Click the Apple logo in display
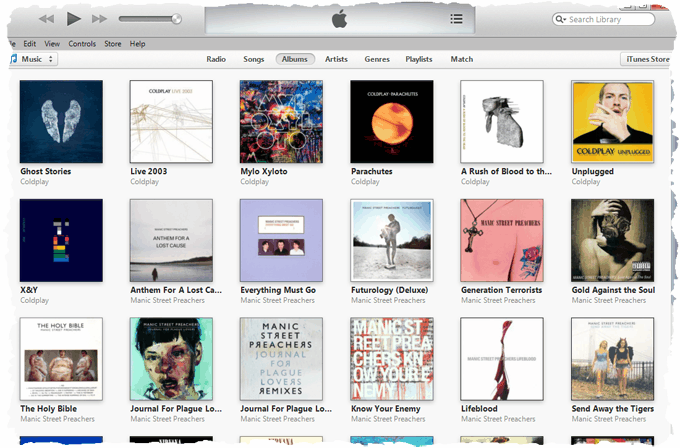 [340, 19]
